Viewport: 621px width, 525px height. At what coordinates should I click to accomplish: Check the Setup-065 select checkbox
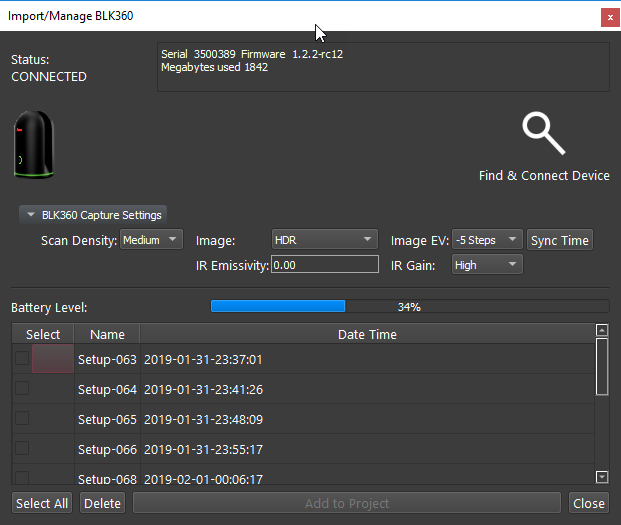pos(22,418)
